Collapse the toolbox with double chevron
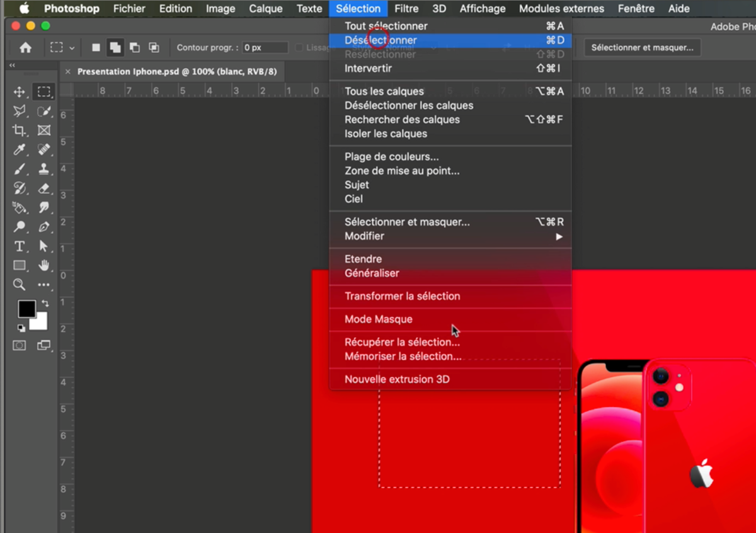This screenshot has height=533, width=756. point(12,66)
